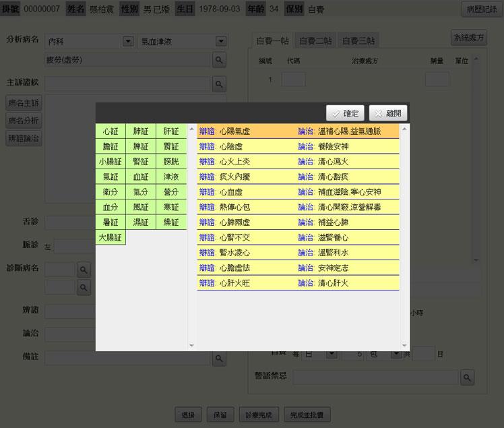Image resolution: width=504 pixels, height=428 pixels.
Task: Close the dialog with the 離開 button
Action: 388,114
